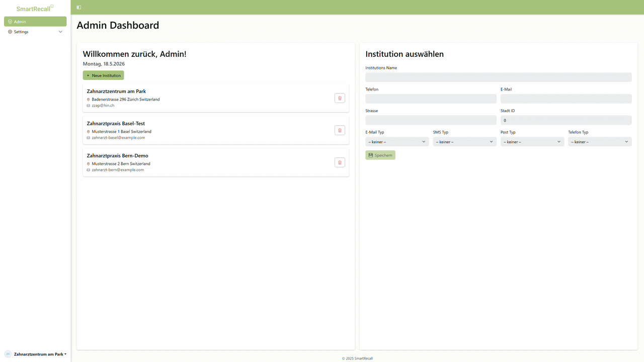Focus the Telefon input field
The height and width of the screenshot is (362, 644).
pos(431,99)
